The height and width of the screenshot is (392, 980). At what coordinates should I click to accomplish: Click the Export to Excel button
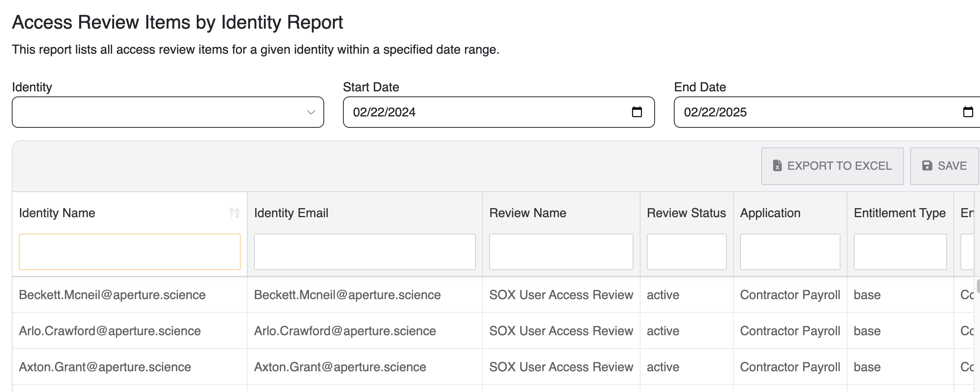(832, 166)
